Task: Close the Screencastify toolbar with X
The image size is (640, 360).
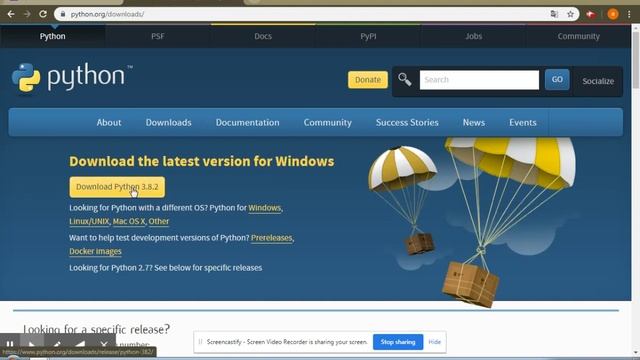Action: tap(104, 344)
